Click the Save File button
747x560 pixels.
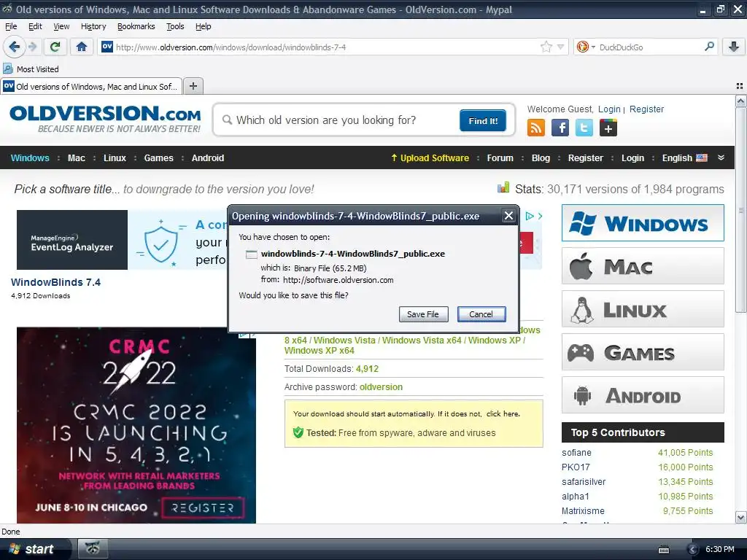click(x=423, y=314)
